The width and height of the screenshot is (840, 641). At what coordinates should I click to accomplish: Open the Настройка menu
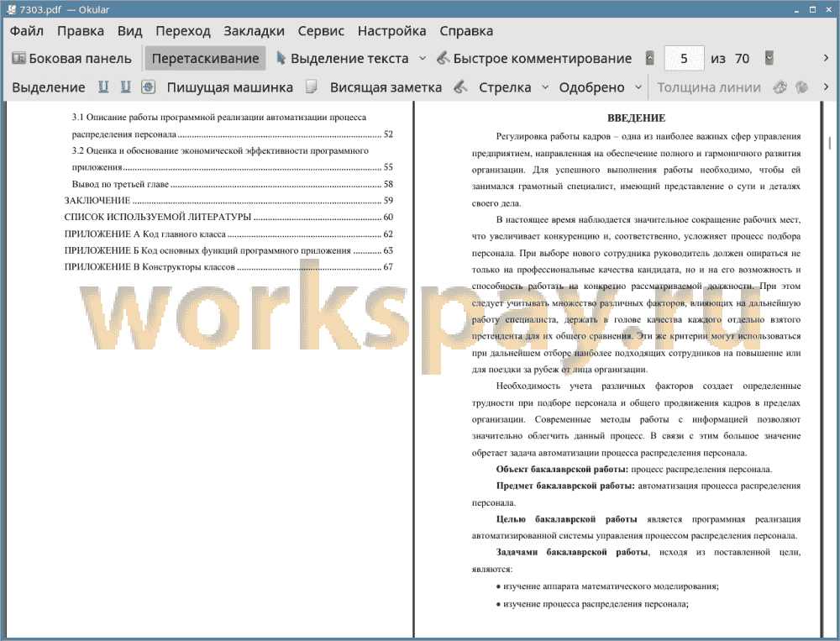(x=391, y=30)
